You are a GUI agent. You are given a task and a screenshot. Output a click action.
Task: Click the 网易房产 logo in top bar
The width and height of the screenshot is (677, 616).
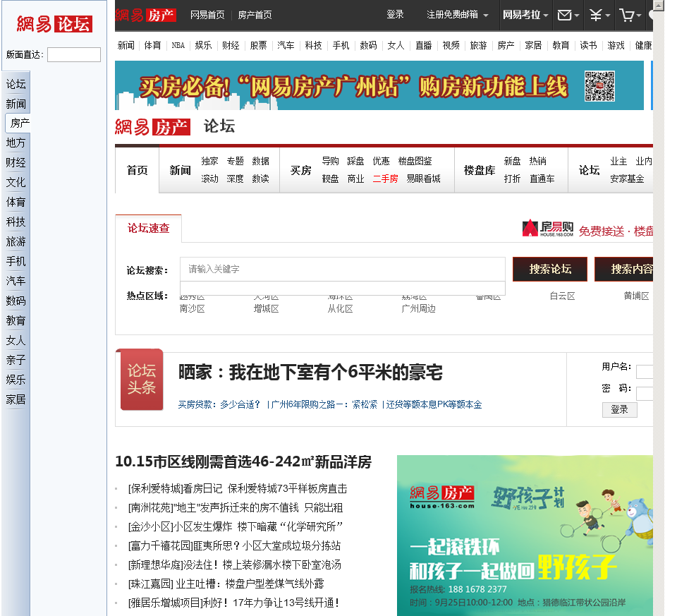pyautogui.click(x=146, y=15)
